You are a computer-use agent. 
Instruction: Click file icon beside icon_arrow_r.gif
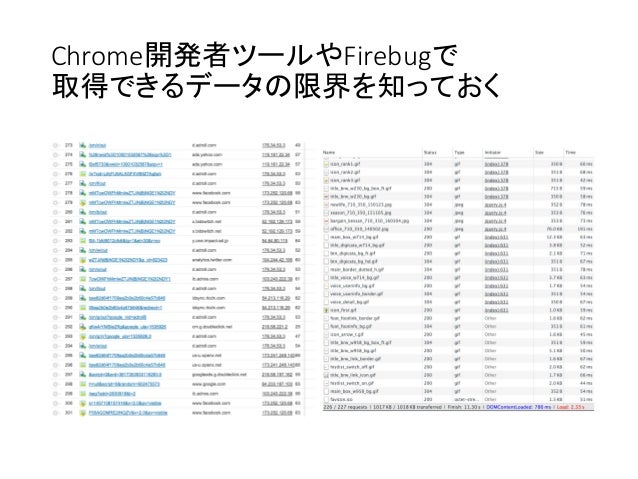(326, 335)
